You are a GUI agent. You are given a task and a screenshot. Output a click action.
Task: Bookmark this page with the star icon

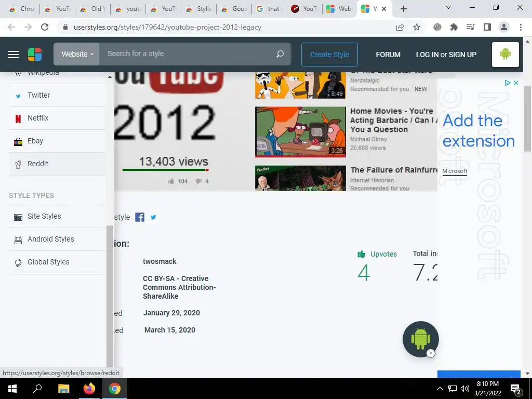(417, 27)
